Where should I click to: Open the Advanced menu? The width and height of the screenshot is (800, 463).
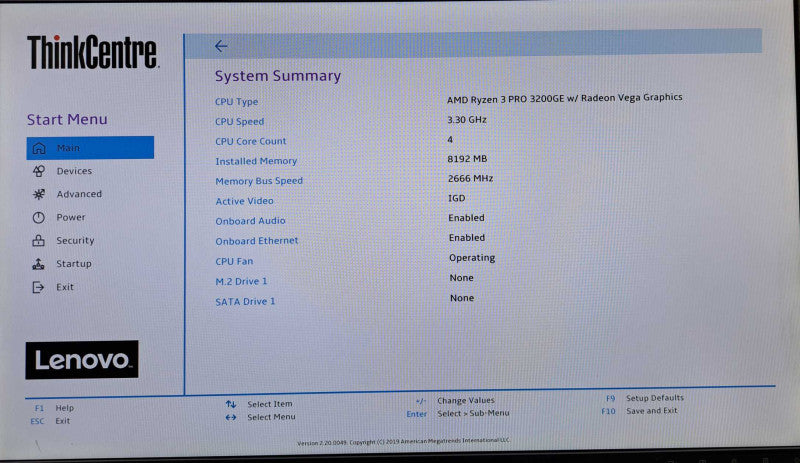(x=79, y=194)
